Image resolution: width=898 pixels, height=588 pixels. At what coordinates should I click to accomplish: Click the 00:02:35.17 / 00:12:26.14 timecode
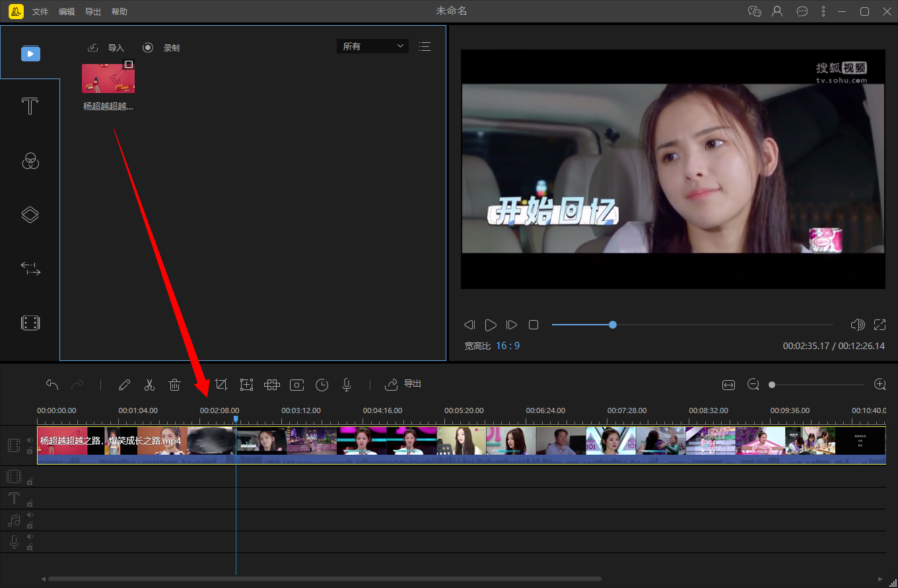click(x=835, y=346)
